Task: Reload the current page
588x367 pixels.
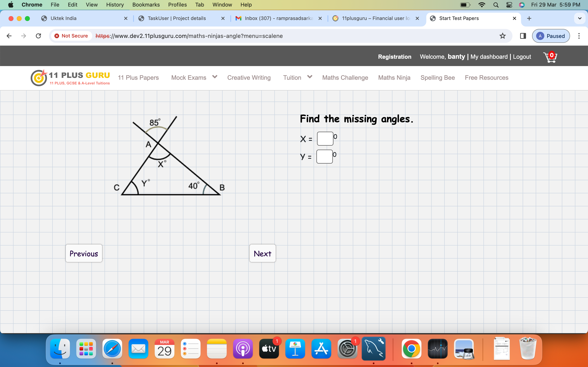Action: coord(38,36)
